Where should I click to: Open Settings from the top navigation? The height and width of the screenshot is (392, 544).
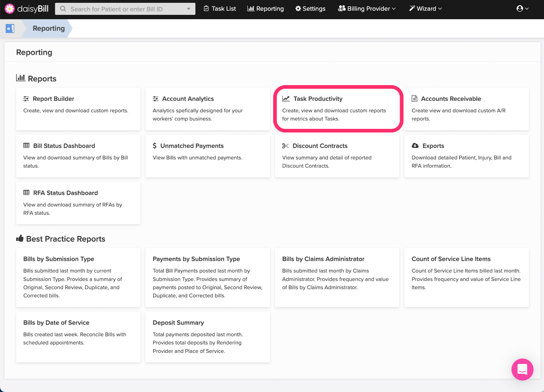click(310, 9)
